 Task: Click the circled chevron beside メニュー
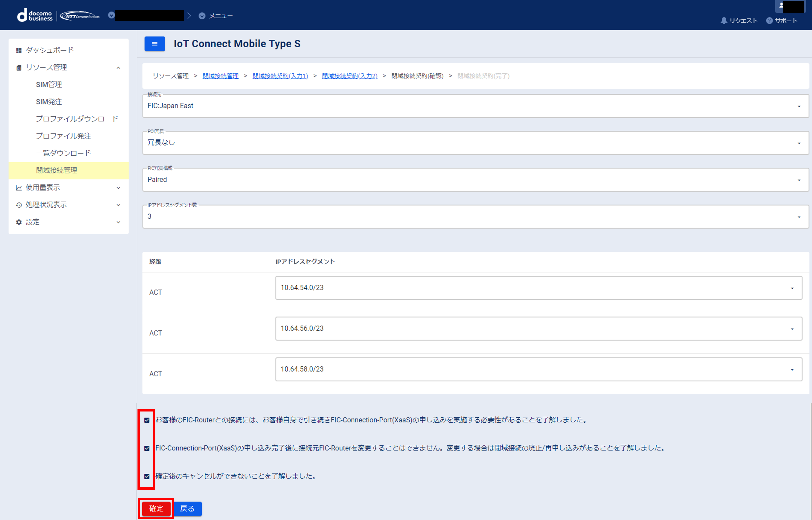pyautogui.click(x=202, y=16)
